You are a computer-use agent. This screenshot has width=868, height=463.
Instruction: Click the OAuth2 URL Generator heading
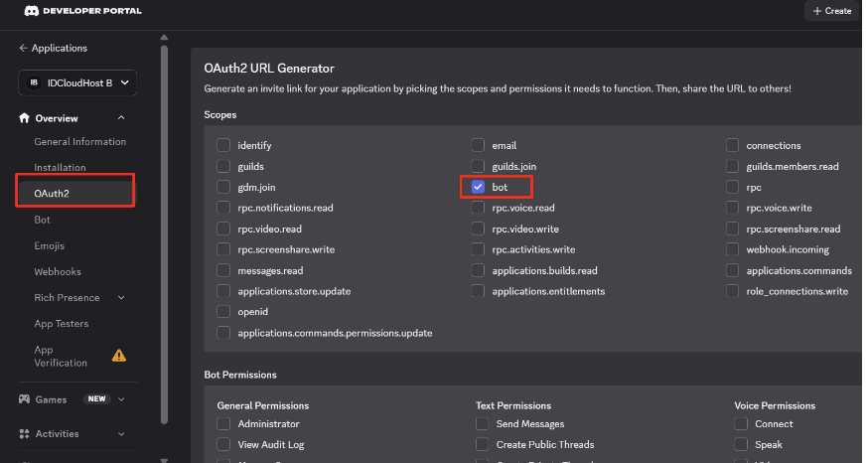click(x=269, y=69)
